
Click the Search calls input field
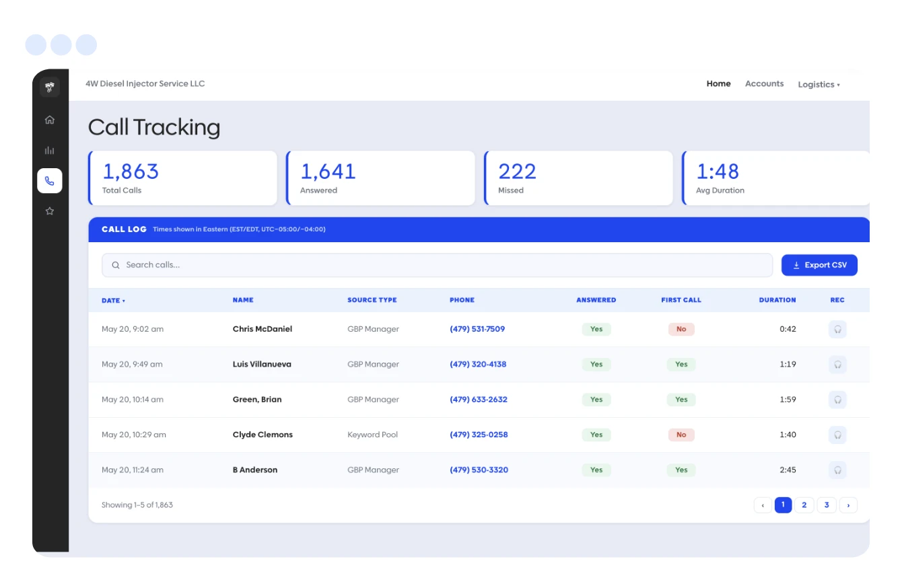437,265
